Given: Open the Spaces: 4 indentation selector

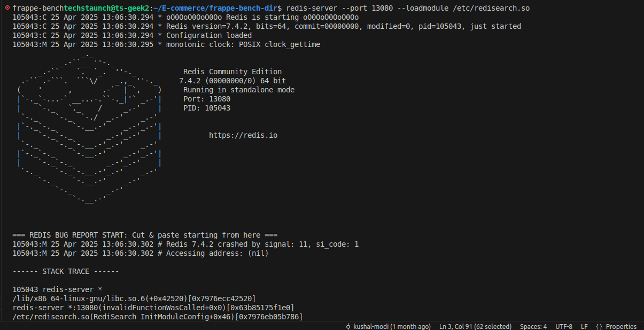Looking at the screenshot, I should [x=533, y=326].
